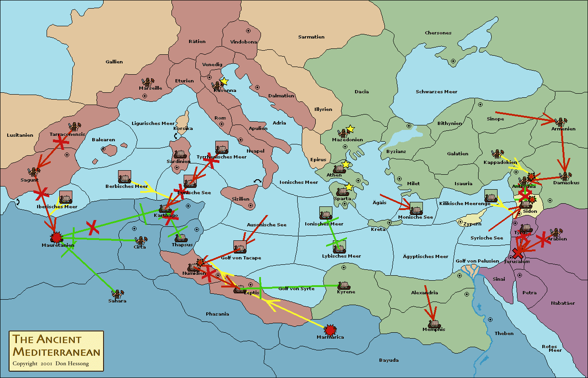Click the fleet in Golf von Tacape
The image size is (588, 378).
240,247
